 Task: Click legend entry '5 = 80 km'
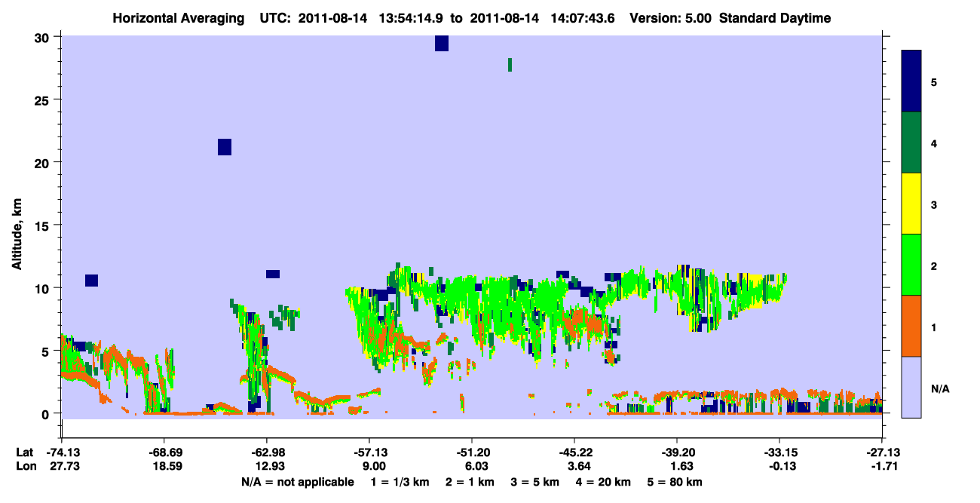point(675,482)
